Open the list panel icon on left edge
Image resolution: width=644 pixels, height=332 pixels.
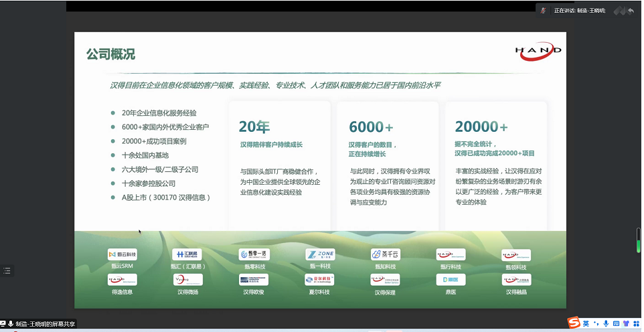pyautogui.click(x=7, y=270)
